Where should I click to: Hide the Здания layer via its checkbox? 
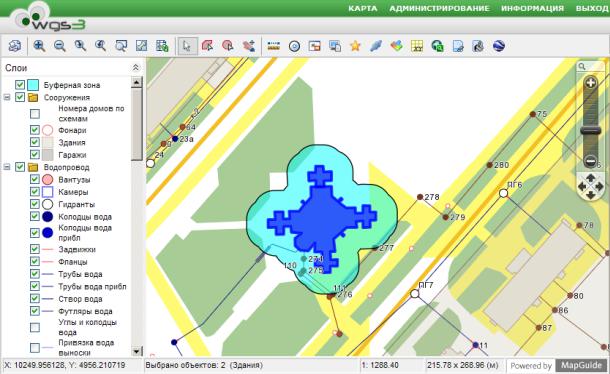pyautogui.click(x=35, y=142)
